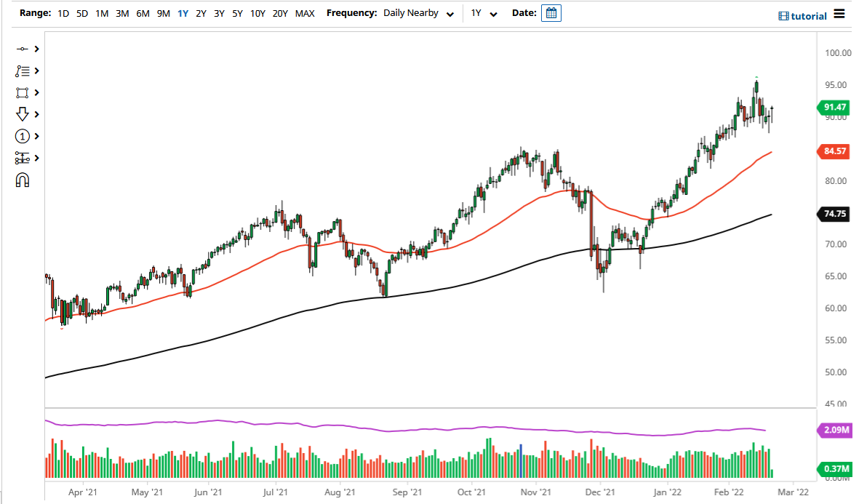Toggle the magnet snap mode
859x504 pixels.
(x=22, y=180)
